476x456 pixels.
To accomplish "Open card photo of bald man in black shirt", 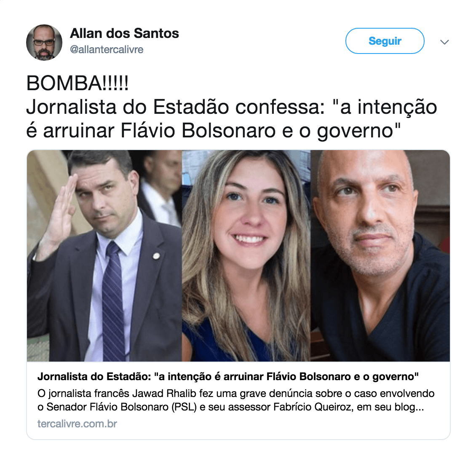I will point(380,256).
